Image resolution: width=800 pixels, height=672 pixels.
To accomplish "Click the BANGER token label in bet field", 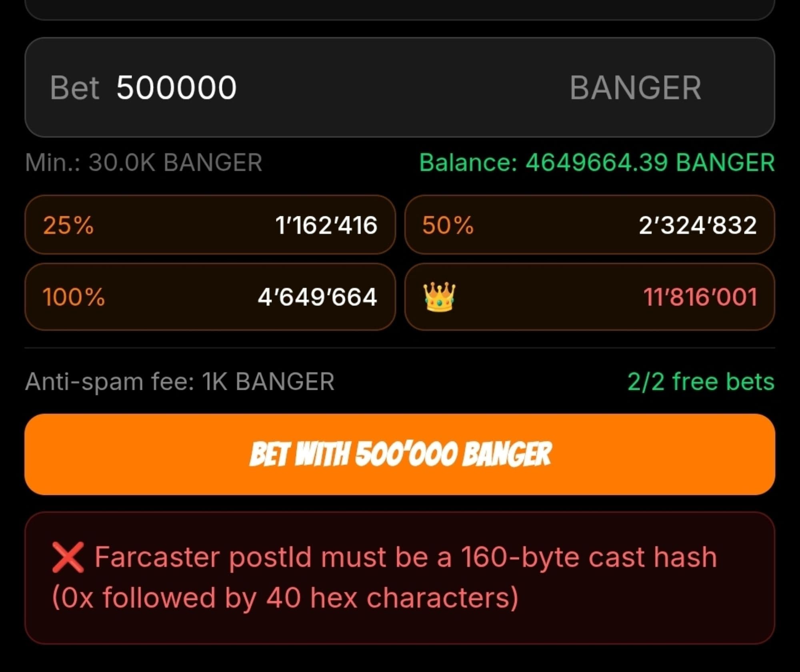I will point(635,88).
